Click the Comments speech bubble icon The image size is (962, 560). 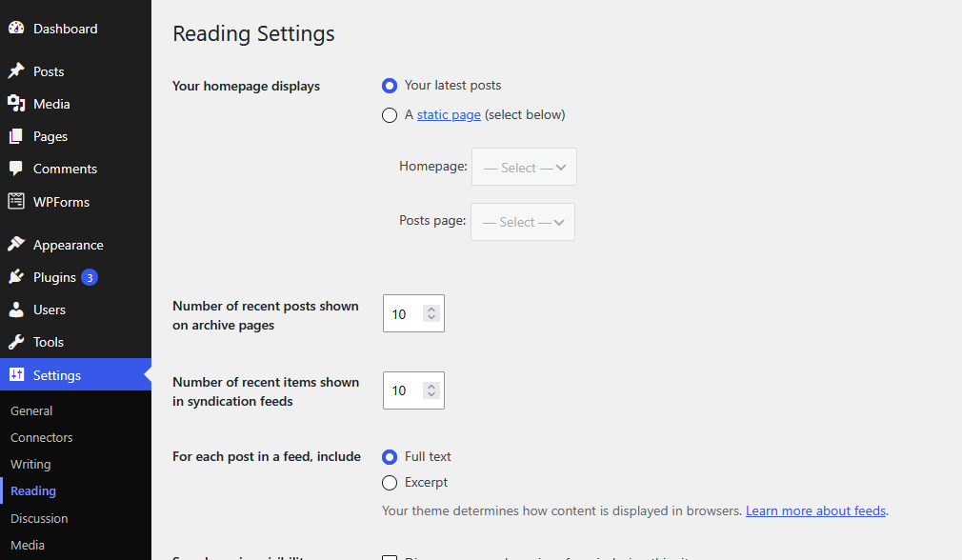pos(16,169)
